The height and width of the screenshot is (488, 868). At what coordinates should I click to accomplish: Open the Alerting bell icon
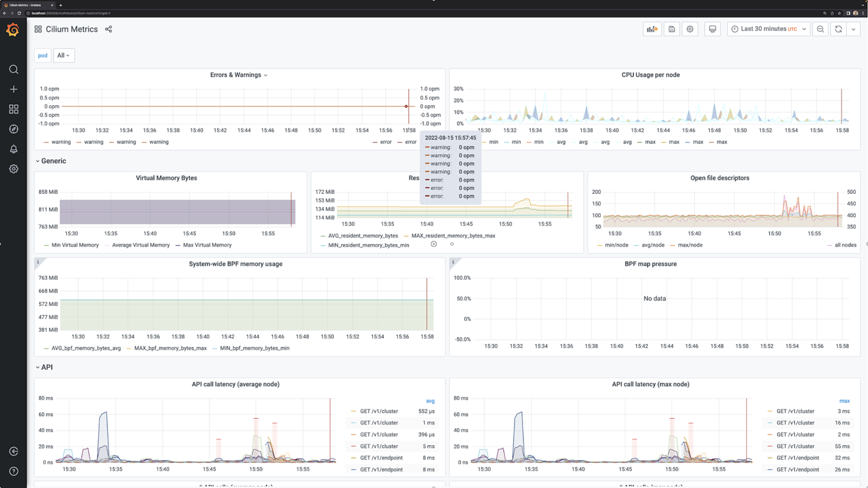pos(14,149)
